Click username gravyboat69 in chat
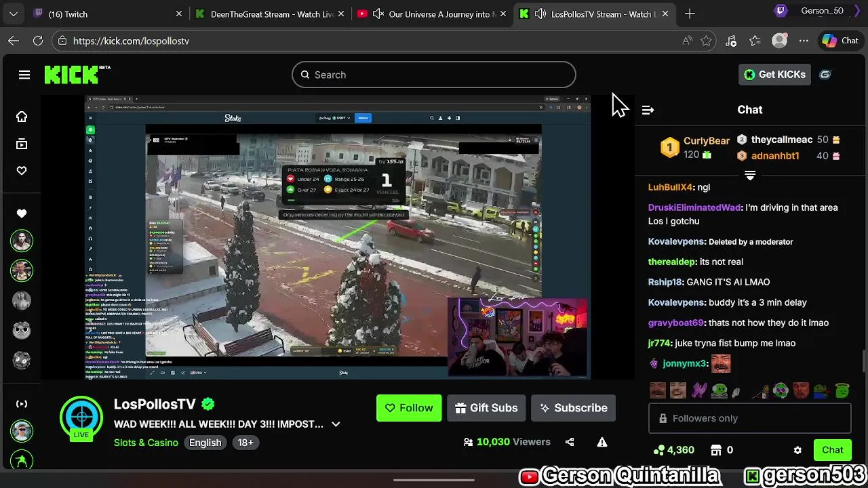This screenshot has width=868, height=488. pyautogui.click(x=676, y=323)
